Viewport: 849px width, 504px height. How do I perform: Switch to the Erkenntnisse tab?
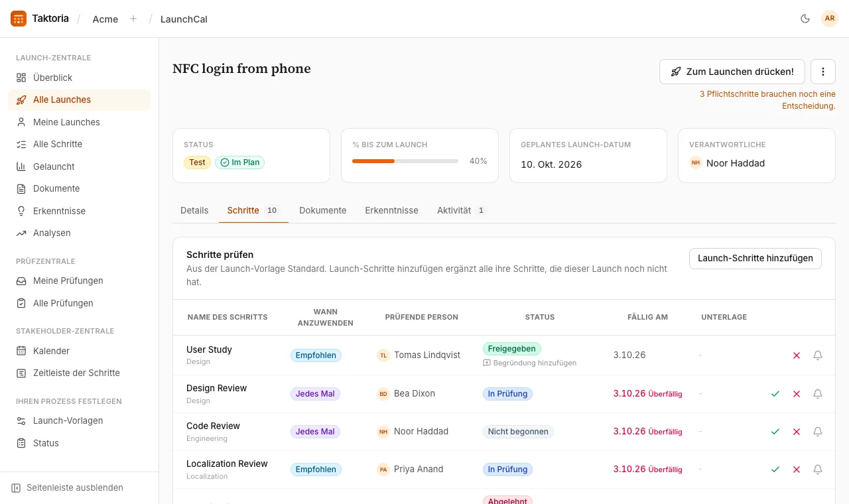coord(391,210)
